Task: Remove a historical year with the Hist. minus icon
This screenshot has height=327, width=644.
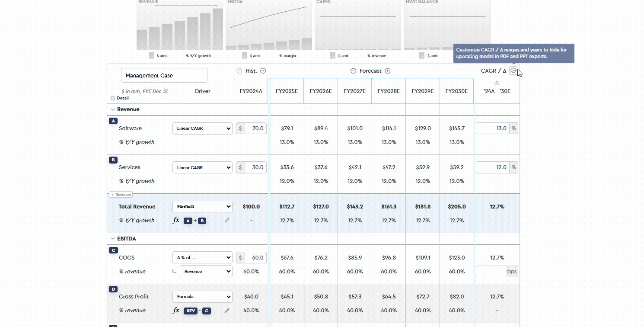Action: tap(239, 71)
